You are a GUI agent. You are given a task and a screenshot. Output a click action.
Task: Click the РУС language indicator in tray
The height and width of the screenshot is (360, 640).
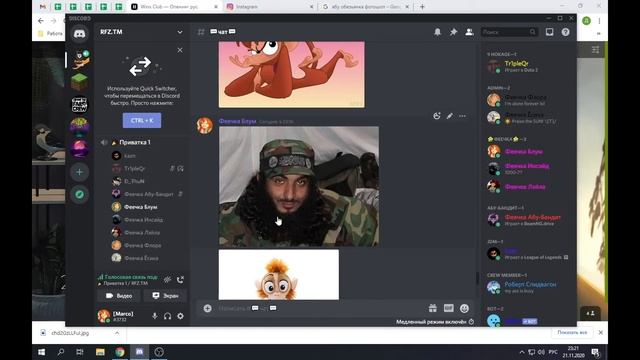[553, 352]
